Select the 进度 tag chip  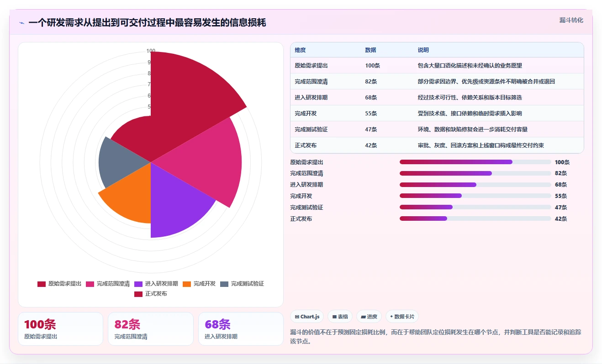click(369, 317)
